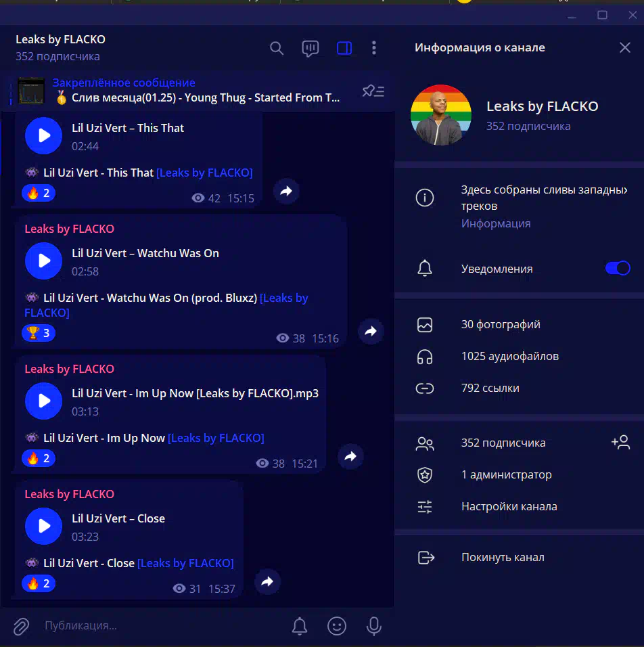The image size is (644, 647).
Task: Play the Lil Uzi Vert – Close track
Action: (44, 526)
